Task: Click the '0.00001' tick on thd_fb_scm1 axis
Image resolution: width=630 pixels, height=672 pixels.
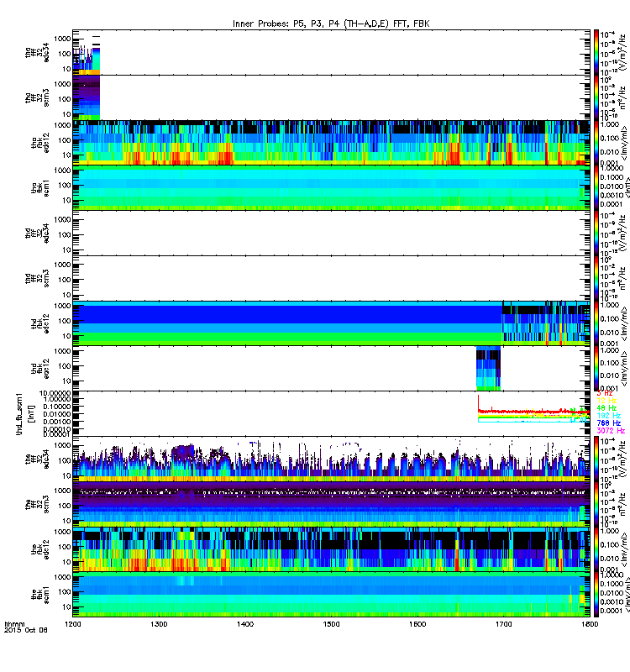Action: point(55,434)
